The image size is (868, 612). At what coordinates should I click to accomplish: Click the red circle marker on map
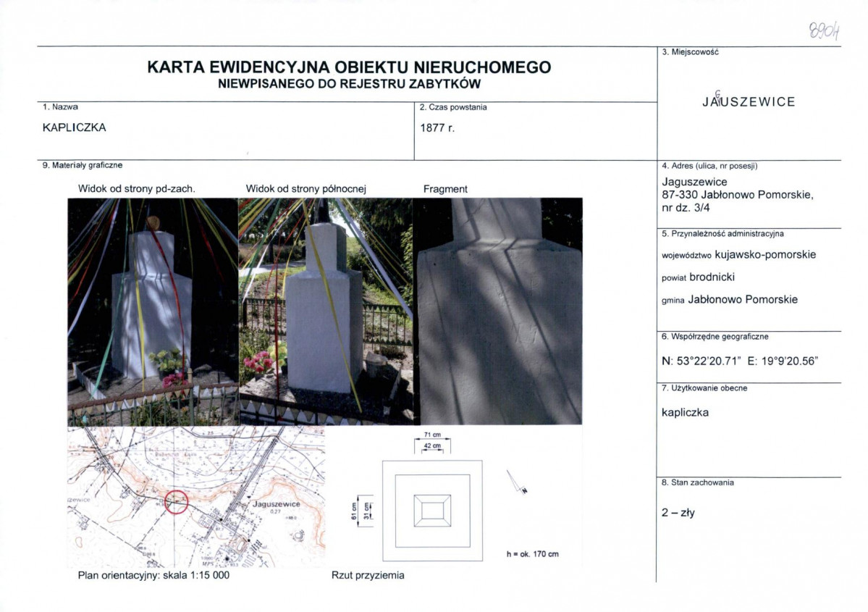(x=176, y=502)
